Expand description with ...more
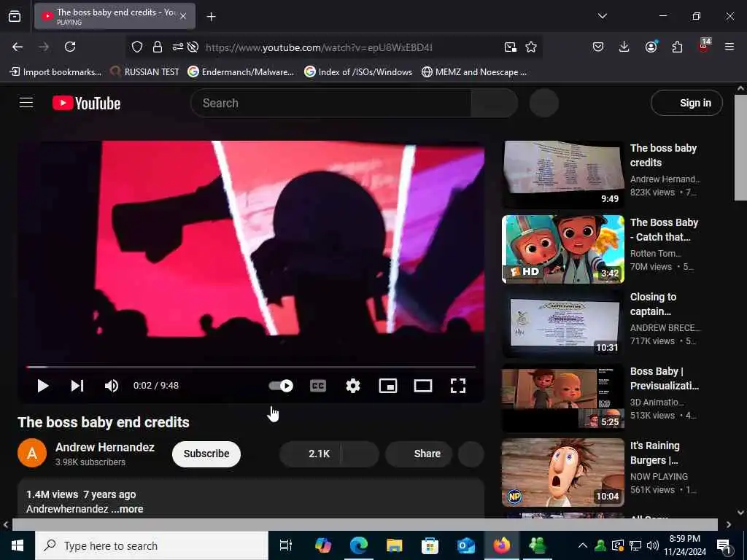Screen dimensions: 747x560 tap(127, 509)
